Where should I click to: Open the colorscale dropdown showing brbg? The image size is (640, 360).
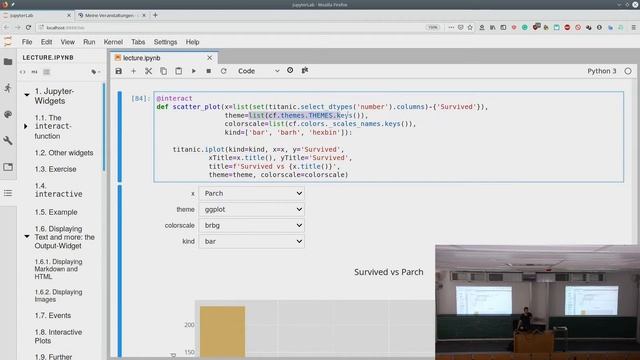251,225
